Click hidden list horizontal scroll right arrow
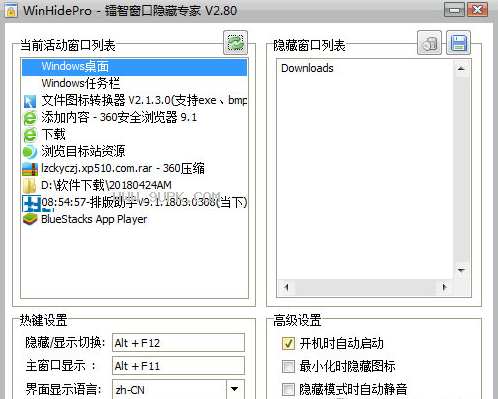The width and height of the screenshot is (498, 399). 444,287
